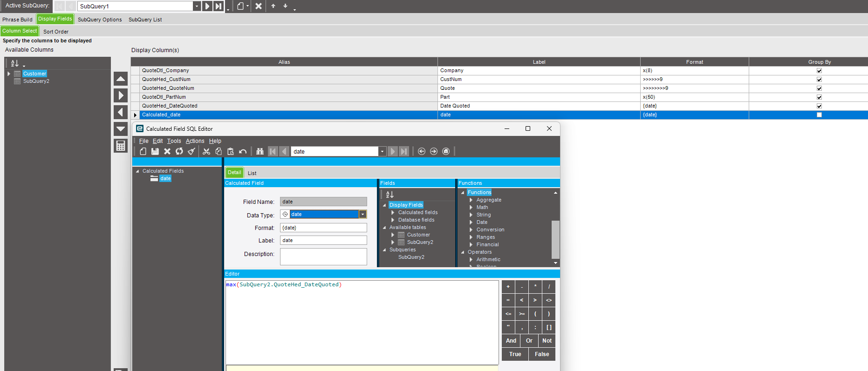Go to next calculated field record arrow
Image resolution: width=868 pixels, height=371 pixels.
[392, 151]
